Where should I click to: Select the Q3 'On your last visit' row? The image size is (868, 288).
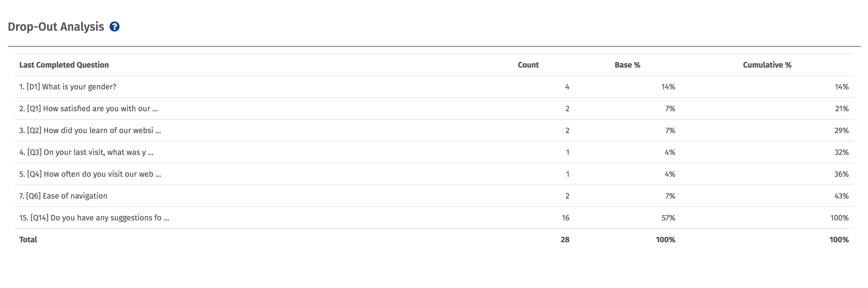coord(434,152)
